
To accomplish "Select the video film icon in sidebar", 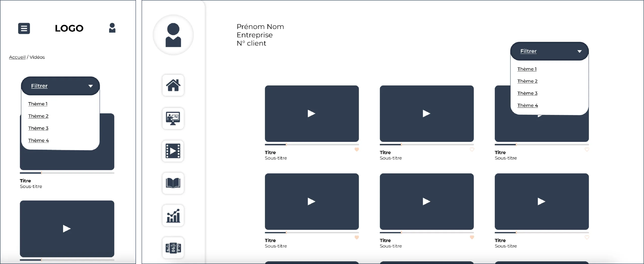I will coord(173,151).
